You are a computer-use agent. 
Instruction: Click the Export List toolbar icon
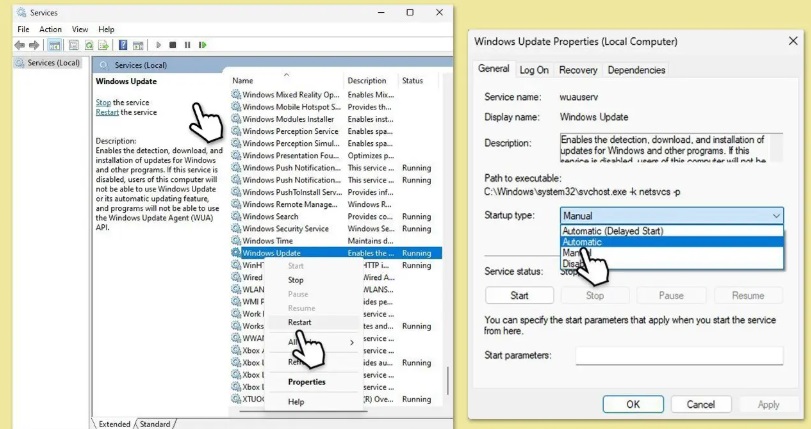click(103, 45)
